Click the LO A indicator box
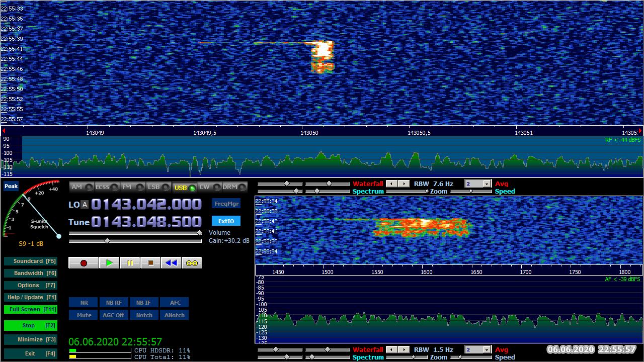Screen dimensions: 644x362 pos(85,205)
